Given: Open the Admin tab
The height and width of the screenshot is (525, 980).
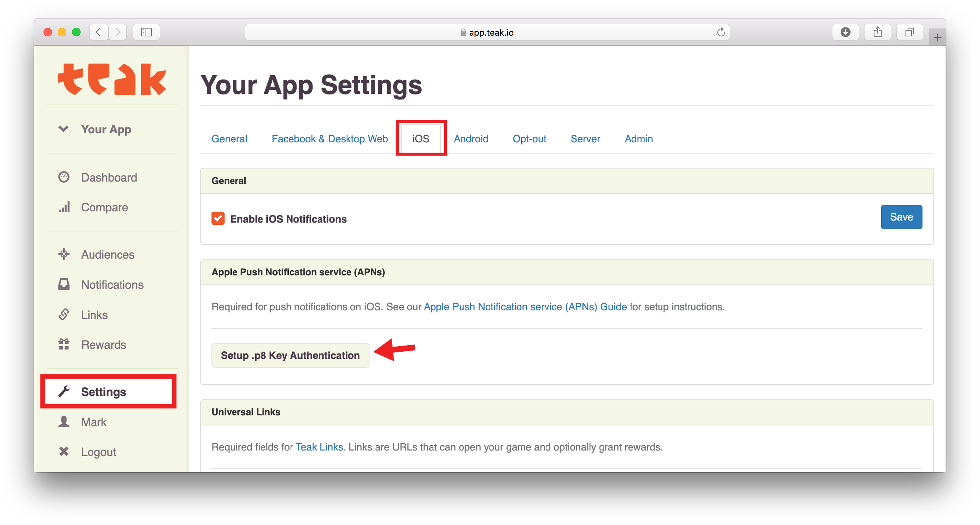Looking at the screenshot, I should point(639,139).
